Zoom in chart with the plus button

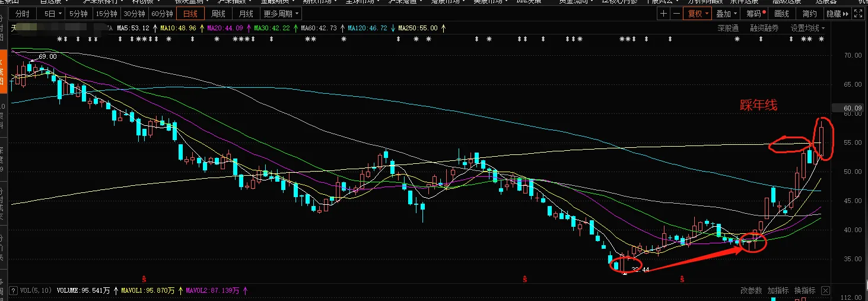(664, 14)
